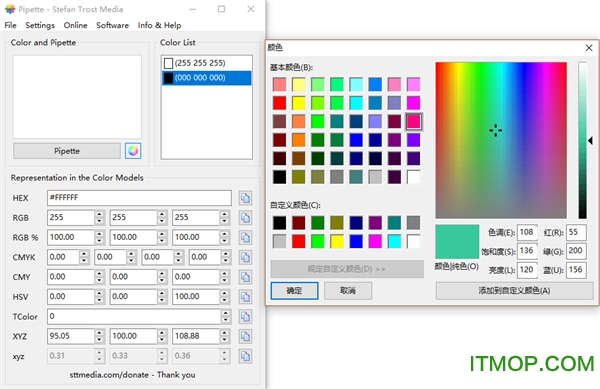
Task: Step the first CMY value
Action: pos(99,277)
